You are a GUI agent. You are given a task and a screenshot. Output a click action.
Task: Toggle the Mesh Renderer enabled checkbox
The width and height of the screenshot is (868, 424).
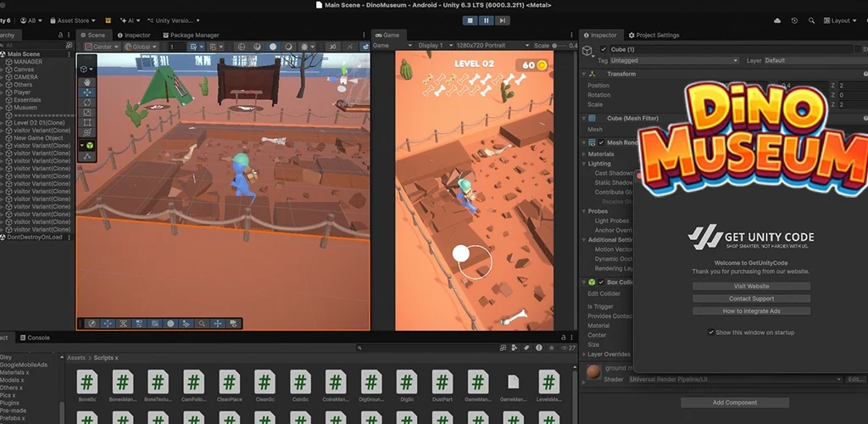pos(601,142)
